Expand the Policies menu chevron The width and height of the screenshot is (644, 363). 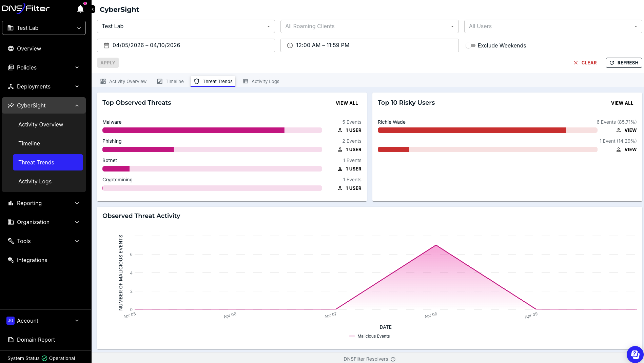coord(77,67)
